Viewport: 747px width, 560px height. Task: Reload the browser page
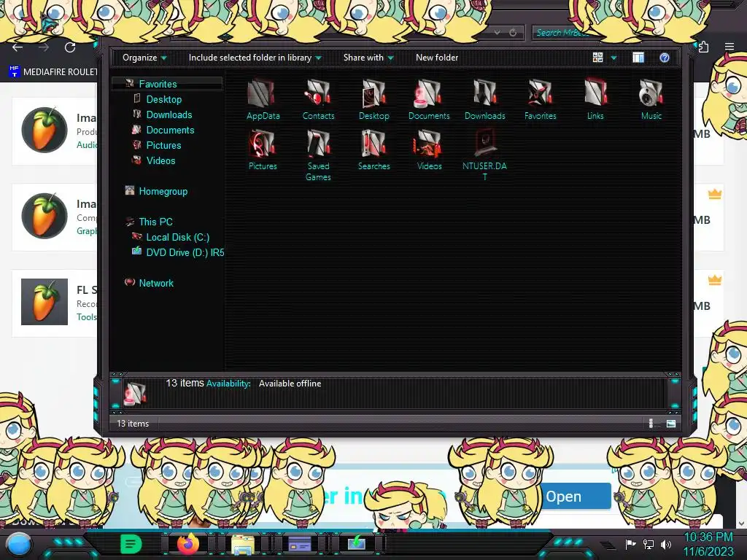pos(70,47)
